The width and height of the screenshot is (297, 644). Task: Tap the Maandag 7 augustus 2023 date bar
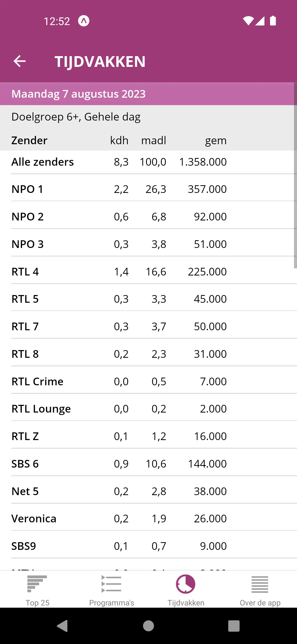click(148, 94)
